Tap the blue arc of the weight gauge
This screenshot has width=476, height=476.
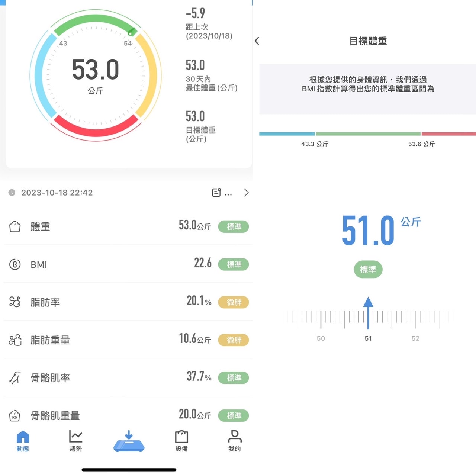[x=42, y=75]
